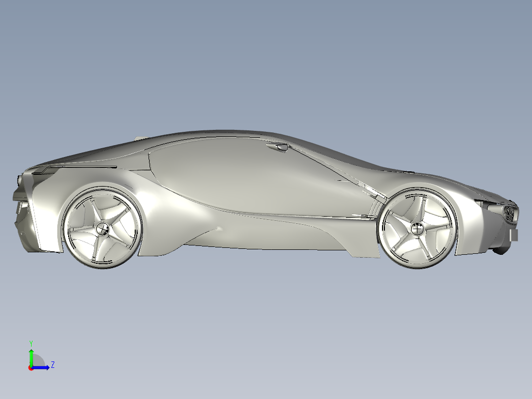Viewport: 532px width, 399px height.
Task: Click the red origin dot of the axis triad
Action: (31, 368)
